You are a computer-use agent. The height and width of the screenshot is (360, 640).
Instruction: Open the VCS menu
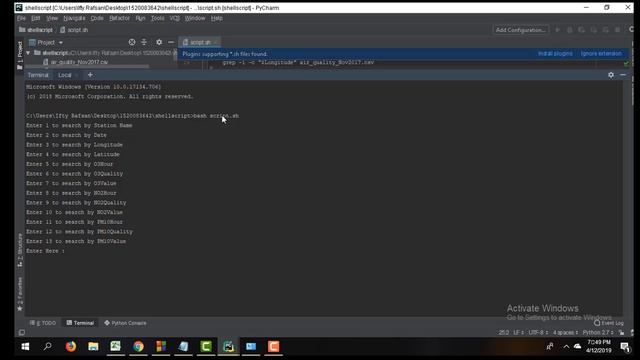(174, 18)
